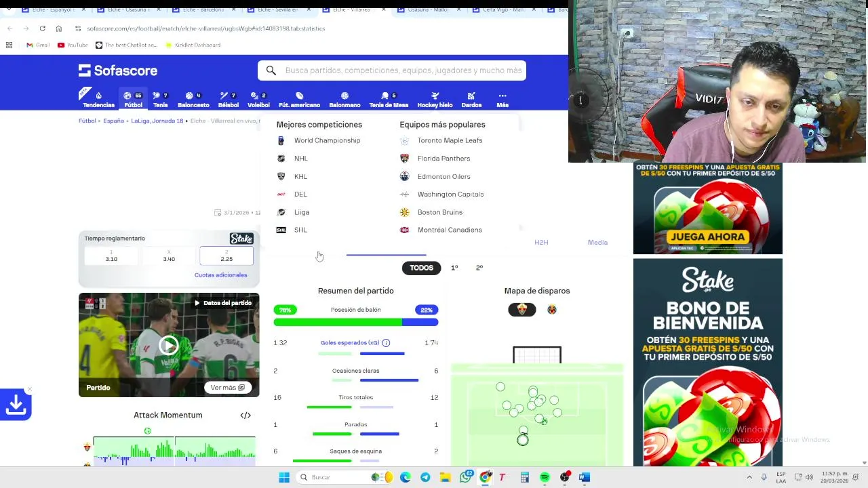Open the Tendencias sport icon
This screenshot has height=488, width=868.
[x=98, y=100]
